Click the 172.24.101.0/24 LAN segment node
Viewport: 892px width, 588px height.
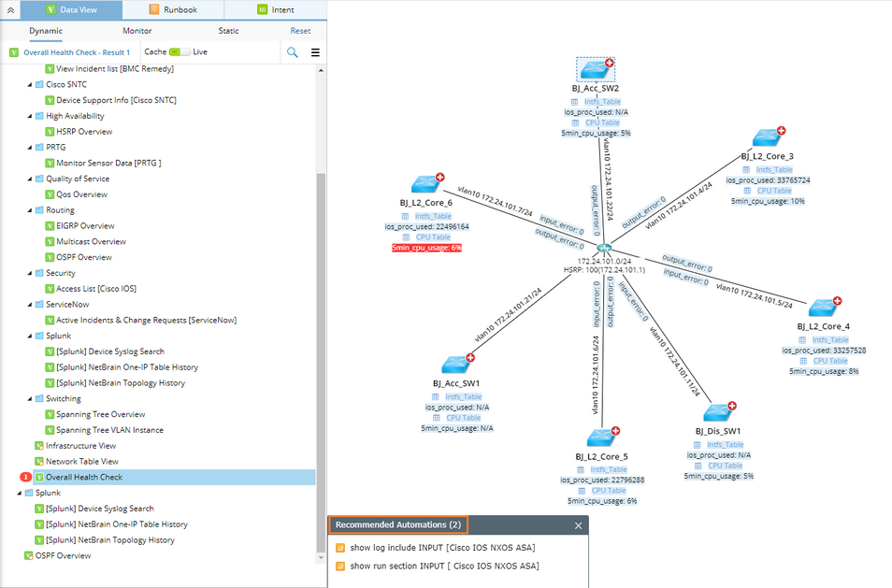coord(604,249)
